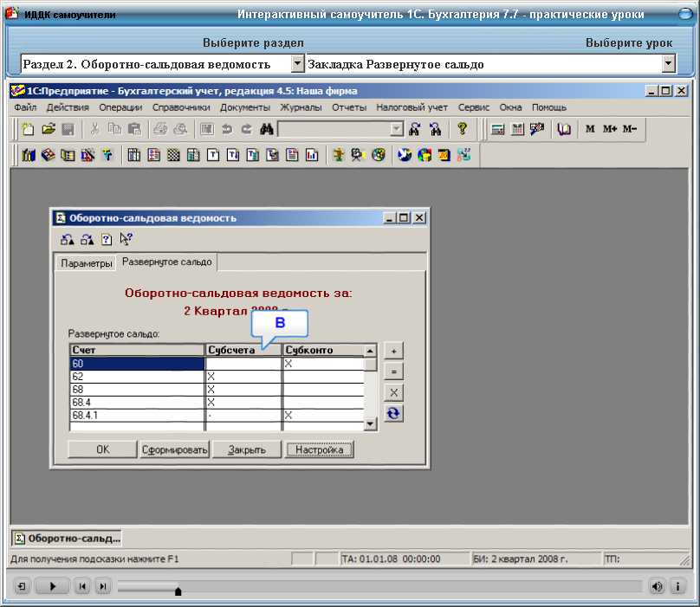
Task: Open the Calendar toolbar icon
Action: (517, 129)
